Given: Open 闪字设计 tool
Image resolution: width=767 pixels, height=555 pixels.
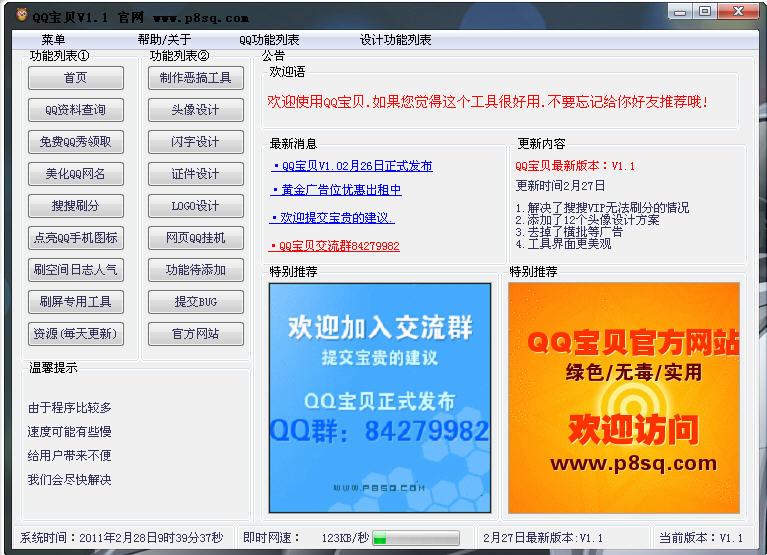Looking at the screenshot, I should tap(196, 142).
